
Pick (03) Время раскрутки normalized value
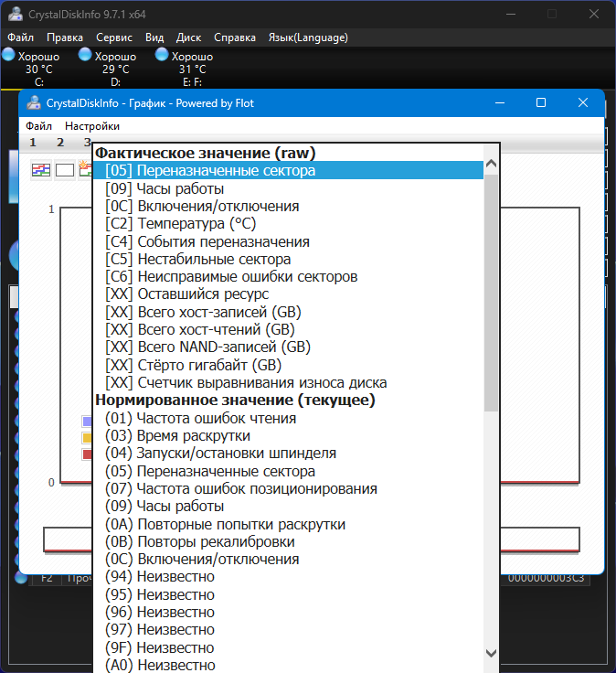pos(177,436)
